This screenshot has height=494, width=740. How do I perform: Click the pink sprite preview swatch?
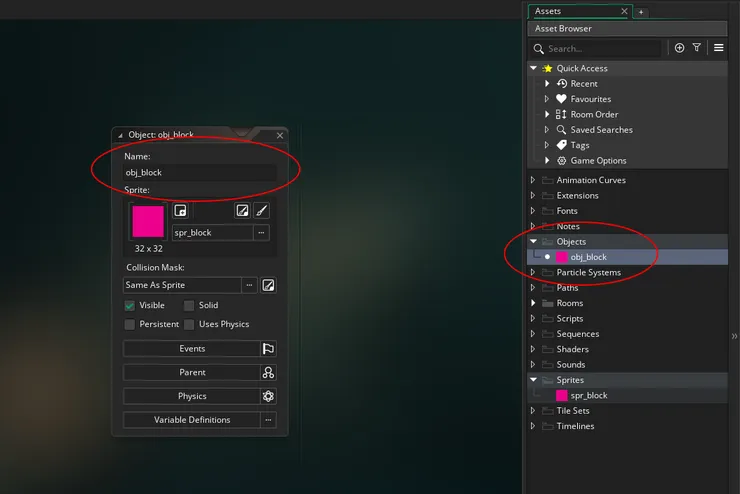pyautogui.click(x=148, y=221)
